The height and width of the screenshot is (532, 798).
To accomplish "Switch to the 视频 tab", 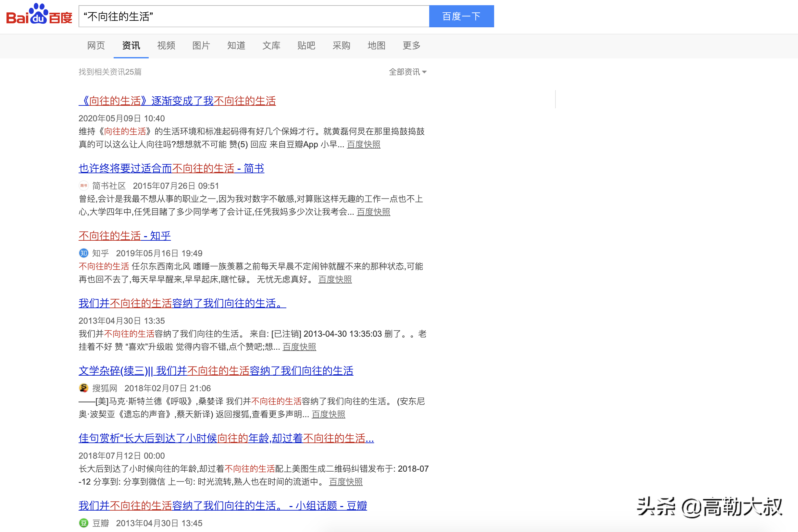I will coord(166,45).
